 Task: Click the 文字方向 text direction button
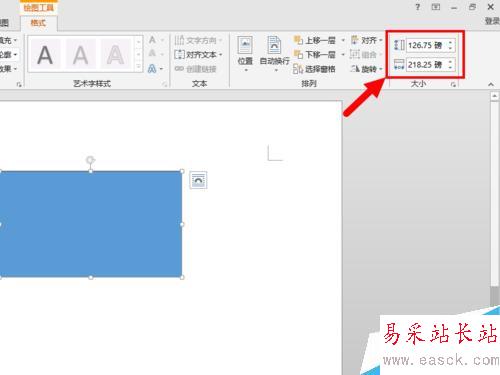[198, 40]
